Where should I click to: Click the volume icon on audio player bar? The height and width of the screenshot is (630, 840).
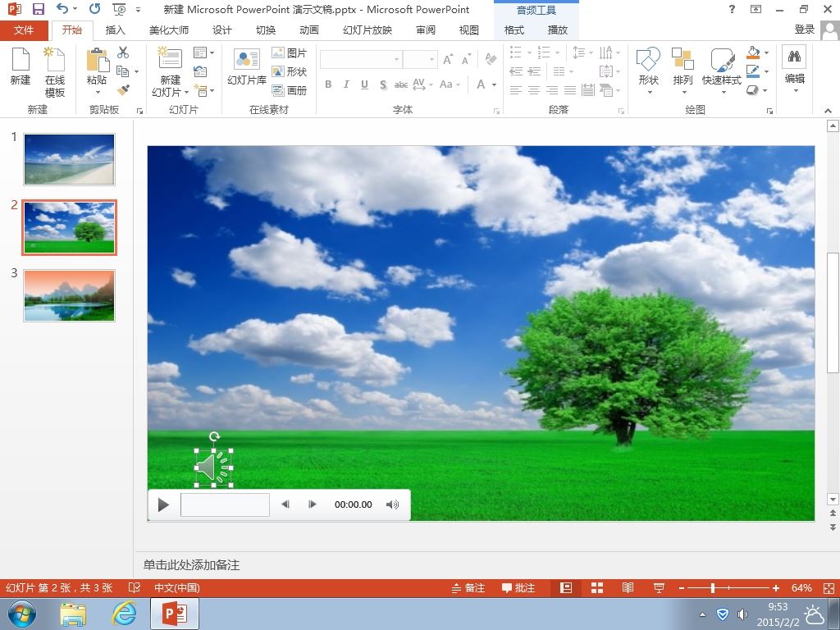tap(393, 504)
